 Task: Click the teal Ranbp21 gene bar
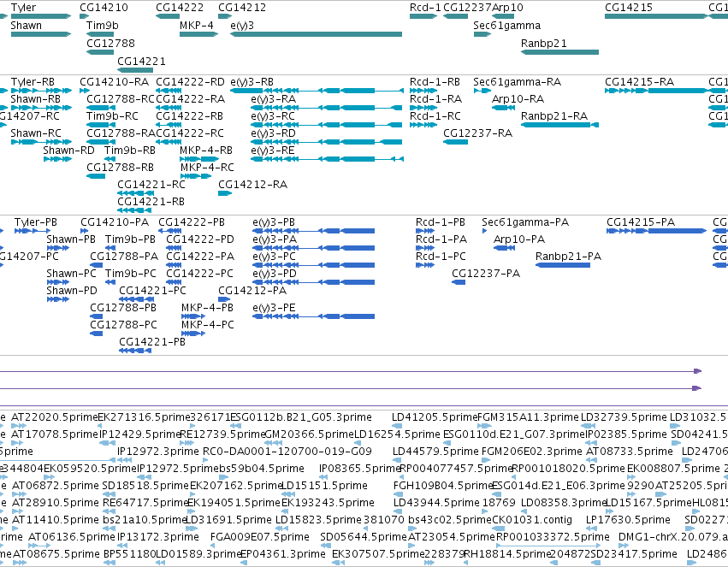click(560, 52)
